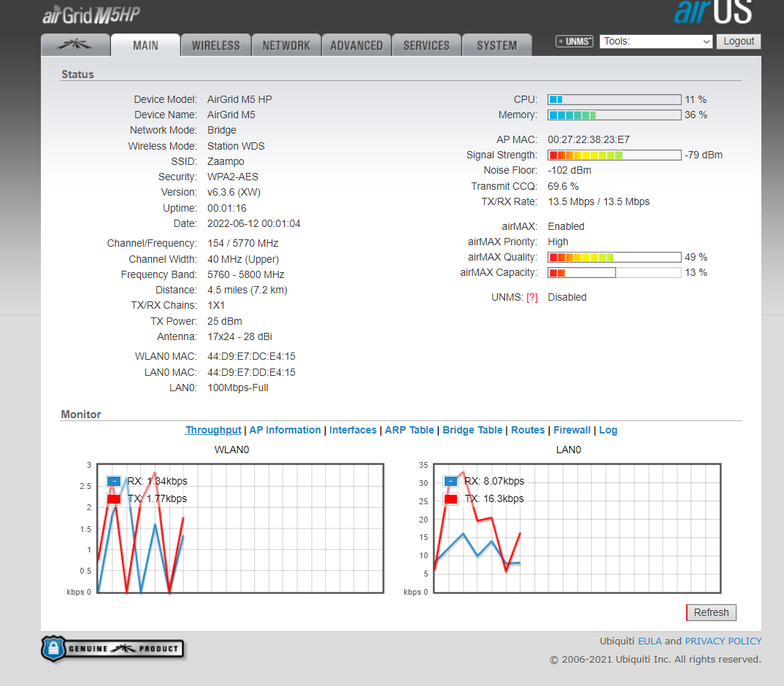Click the CPU usage bar
This screenshot has height=686, width=784.
pyautogui.click(x=615, y=99)
